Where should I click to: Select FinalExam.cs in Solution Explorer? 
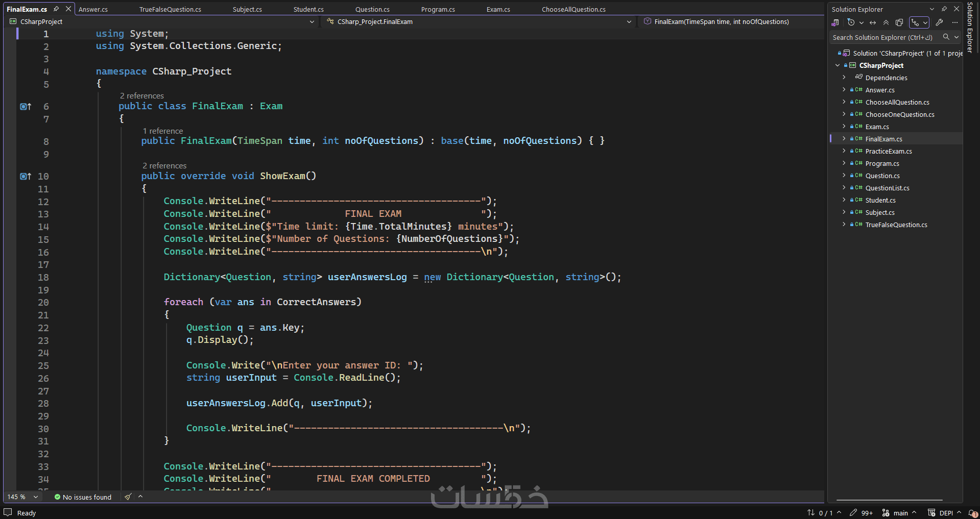pos(883,139)
